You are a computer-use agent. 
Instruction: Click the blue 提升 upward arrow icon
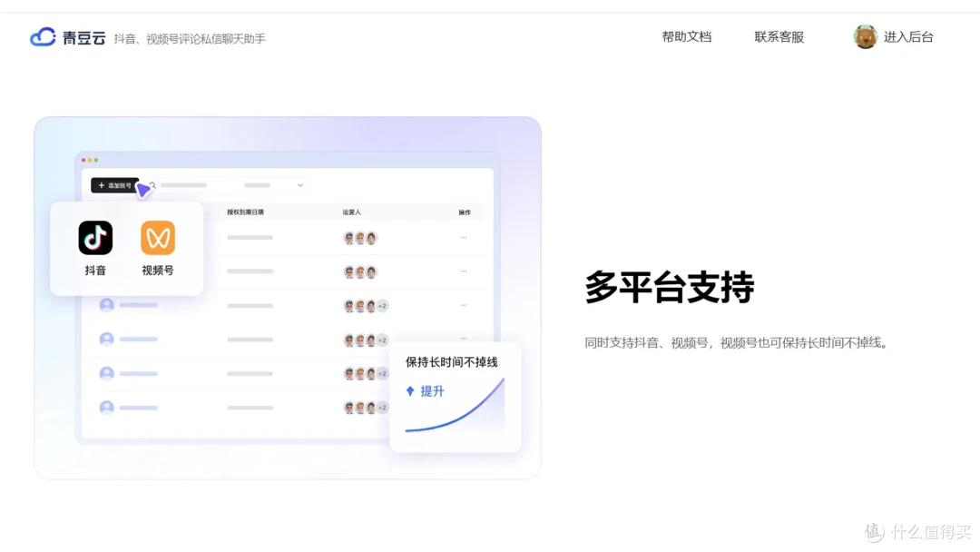pyautogui.click(x=410, y=391)
